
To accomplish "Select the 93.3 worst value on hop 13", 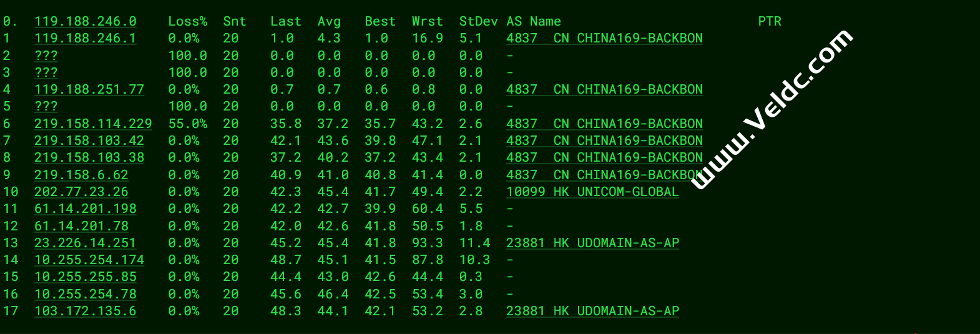I will (x=428, y=243).
